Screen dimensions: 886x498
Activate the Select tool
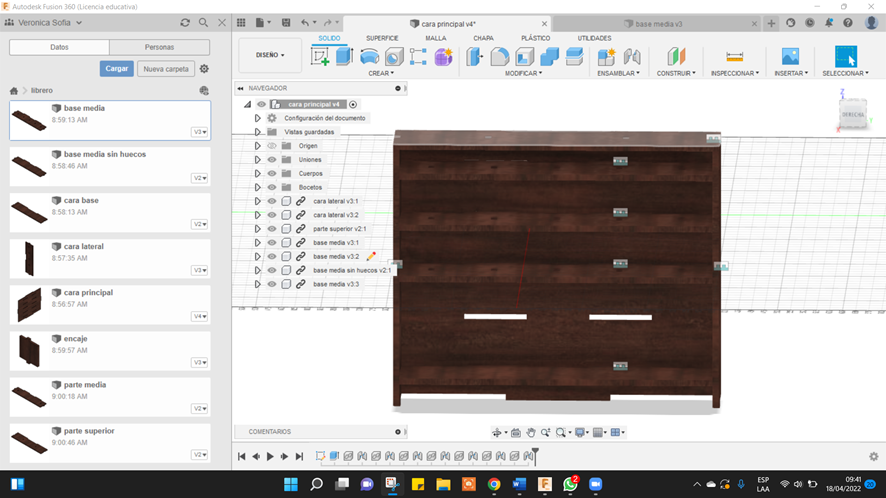845,57
